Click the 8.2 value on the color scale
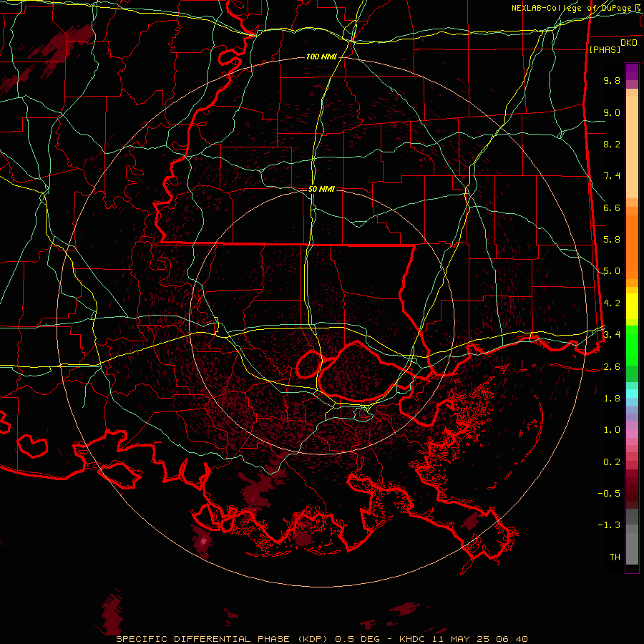 point(612,144)
